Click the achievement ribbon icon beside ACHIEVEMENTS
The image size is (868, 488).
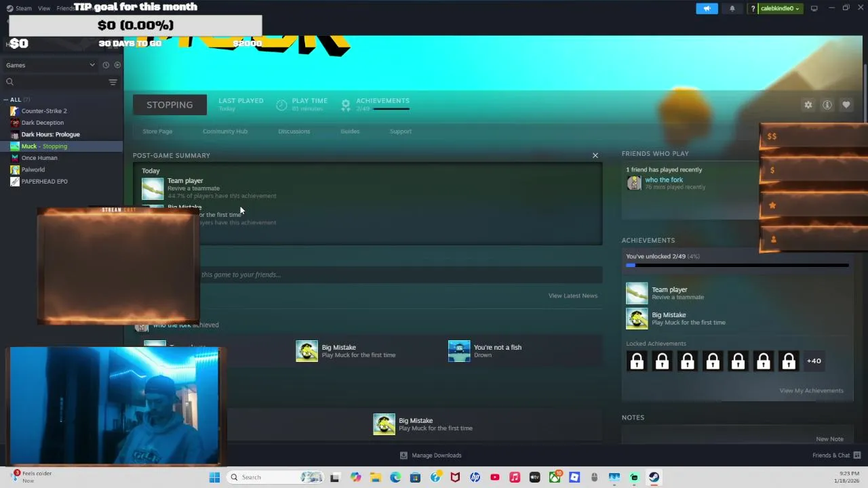[346, 105]
